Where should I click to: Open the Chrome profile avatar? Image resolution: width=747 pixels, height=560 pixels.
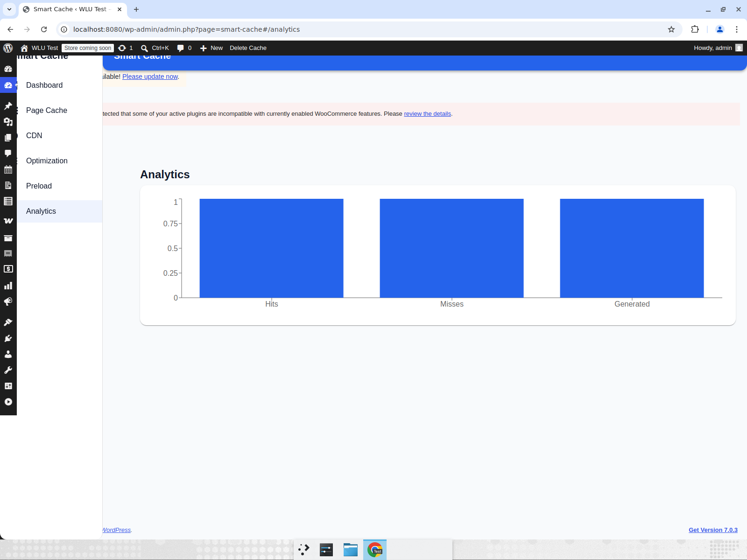(x=720, y=29)
